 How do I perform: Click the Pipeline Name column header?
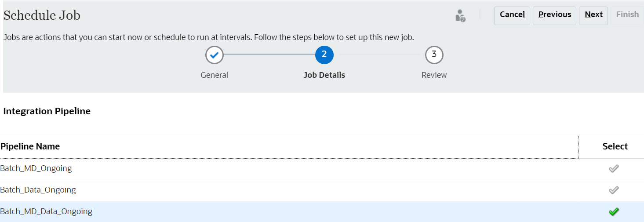30,147
